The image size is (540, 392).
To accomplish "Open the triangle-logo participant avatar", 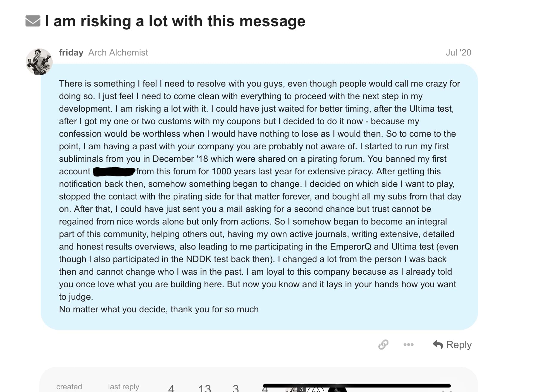I will (x=316, y=389).
